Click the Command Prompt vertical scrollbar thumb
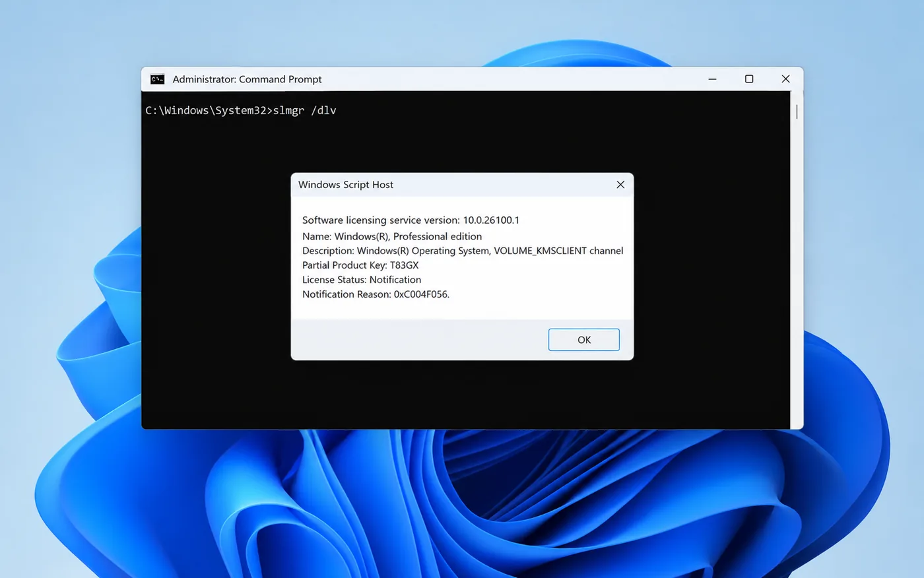924x578 pixels. coord(797,112)
